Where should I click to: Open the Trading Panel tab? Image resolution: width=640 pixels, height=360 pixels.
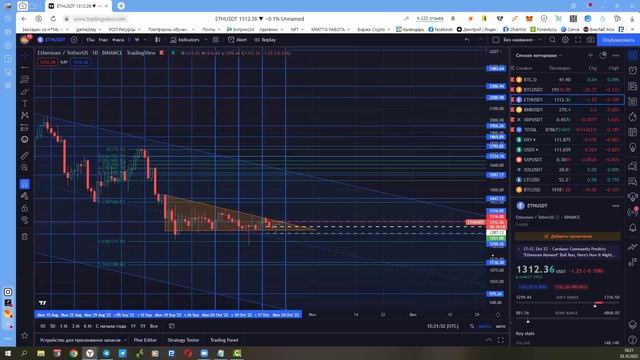coord(224,340)
